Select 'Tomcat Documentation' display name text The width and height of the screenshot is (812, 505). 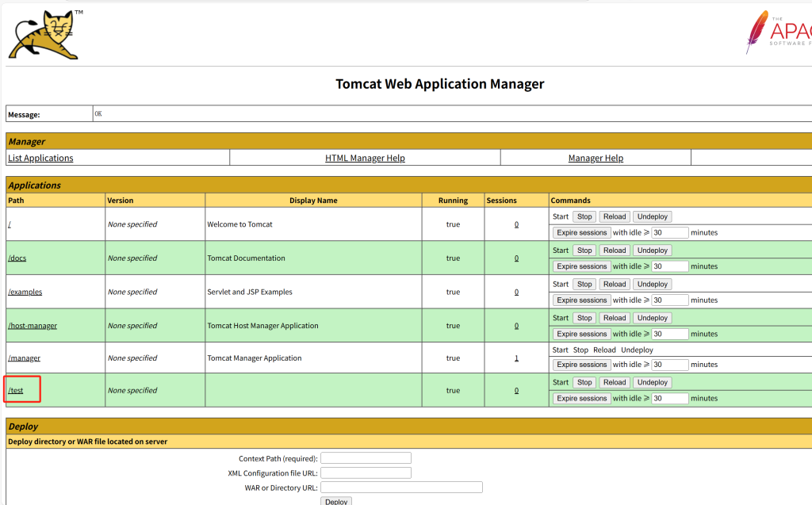pos(246,258)
